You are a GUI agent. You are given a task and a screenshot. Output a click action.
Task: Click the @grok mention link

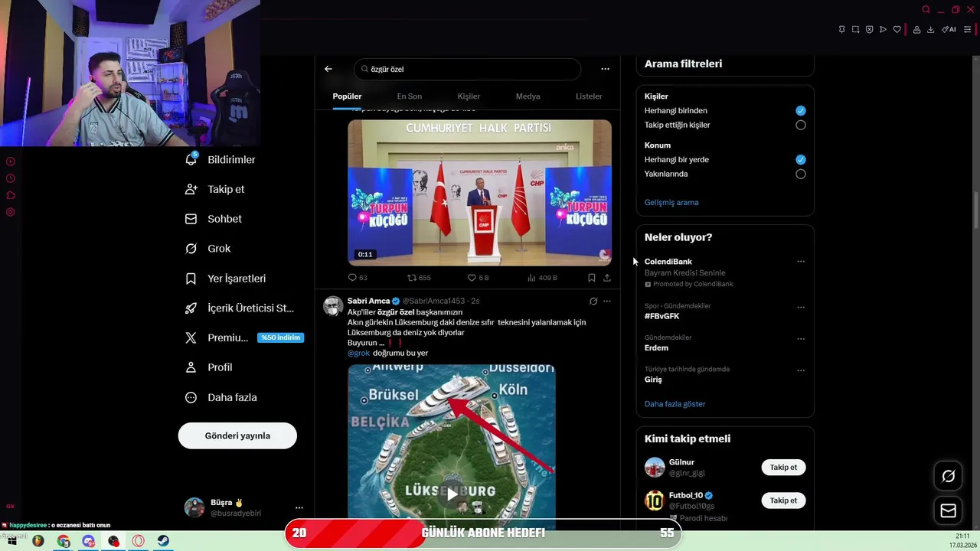click(358, 353)
